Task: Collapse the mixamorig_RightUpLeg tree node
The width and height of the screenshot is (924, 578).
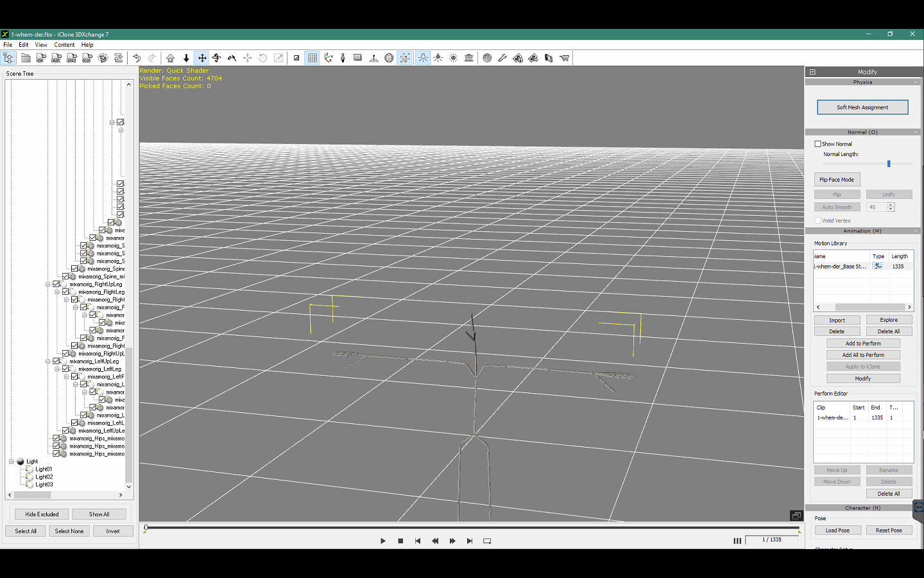Action: click(47, 284)
